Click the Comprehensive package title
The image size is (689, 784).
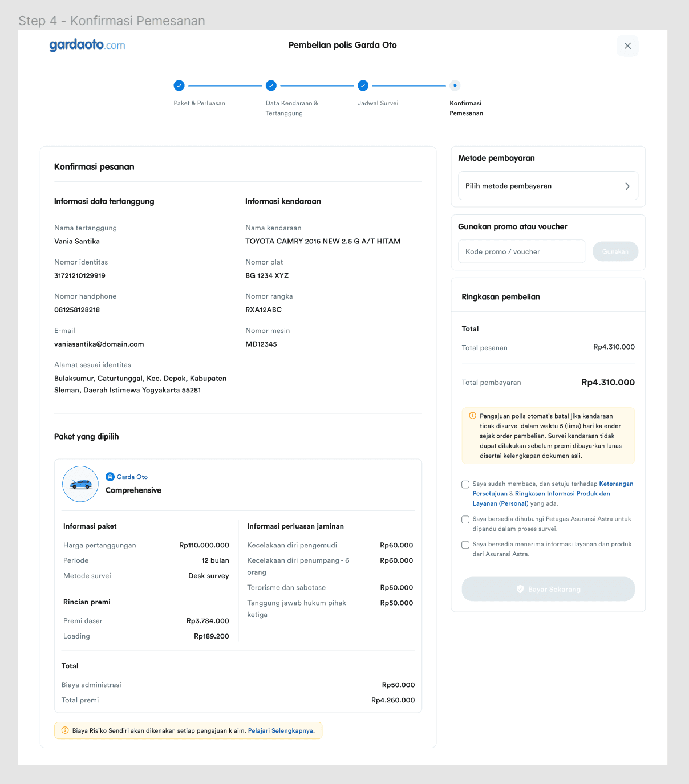pyautogui.click(x=133, y=490)
